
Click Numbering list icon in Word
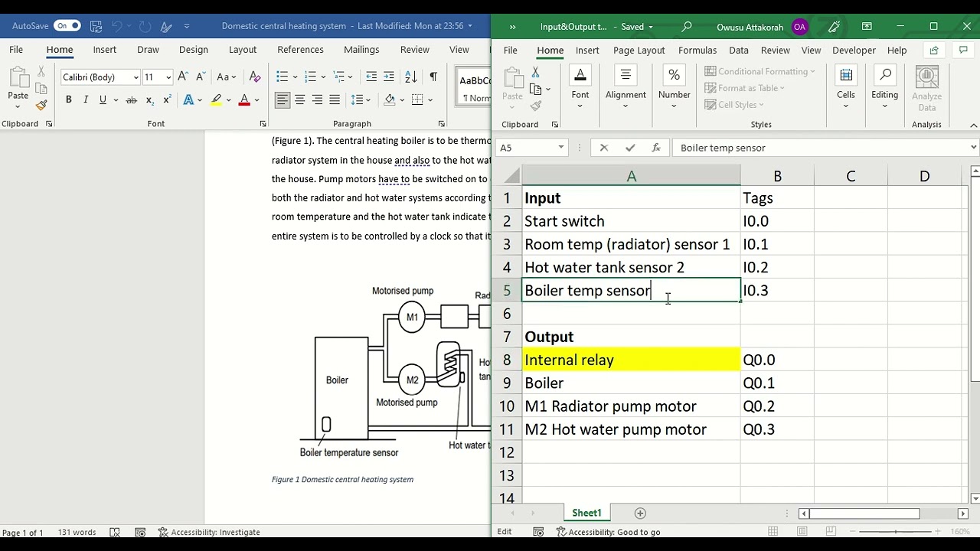point(310,77)
